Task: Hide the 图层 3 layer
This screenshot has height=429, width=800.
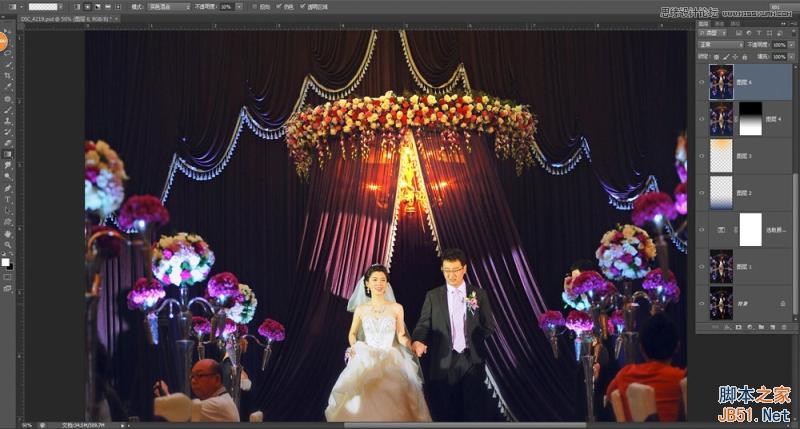Action: (702, 156)
